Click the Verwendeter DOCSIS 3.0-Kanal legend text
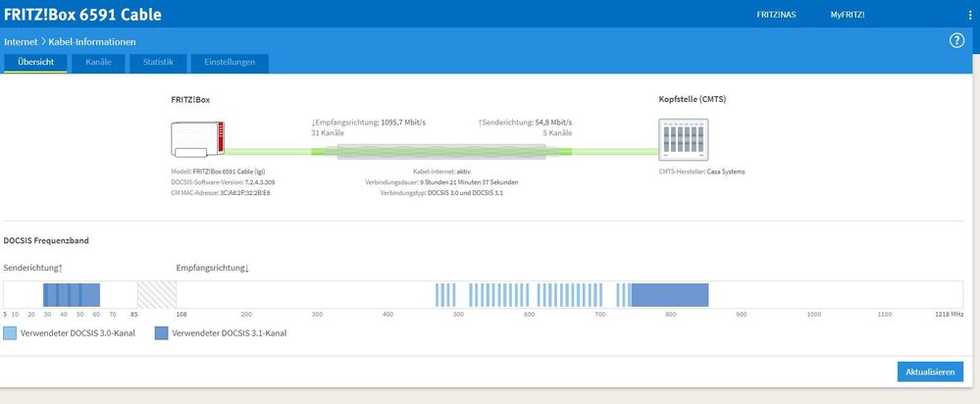 tap(77, 333)
